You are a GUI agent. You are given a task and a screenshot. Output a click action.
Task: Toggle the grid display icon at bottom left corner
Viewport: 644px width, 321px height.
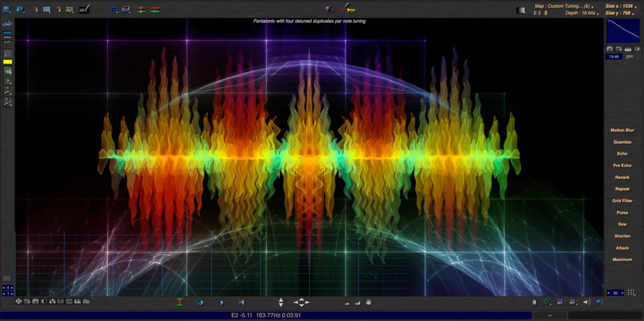(6, 278)
